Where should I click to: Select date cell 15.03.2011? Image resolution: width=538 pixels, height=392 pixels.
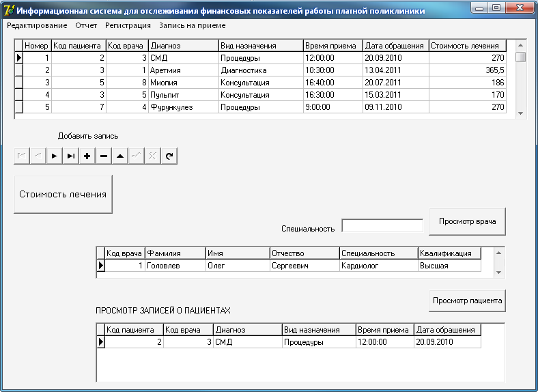coord(395,95)
